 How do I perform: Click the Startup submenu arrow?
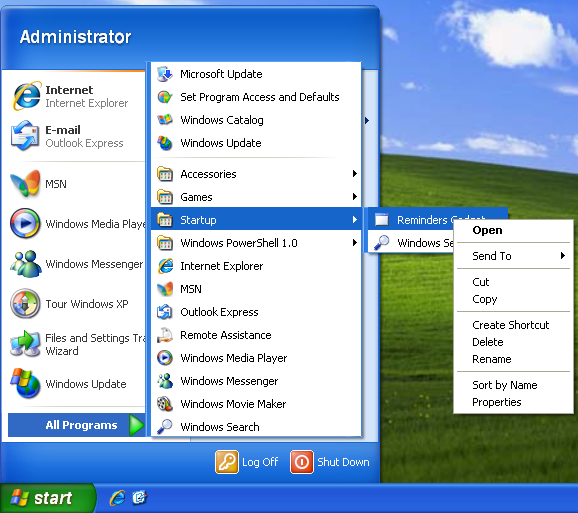pos(355,220)
